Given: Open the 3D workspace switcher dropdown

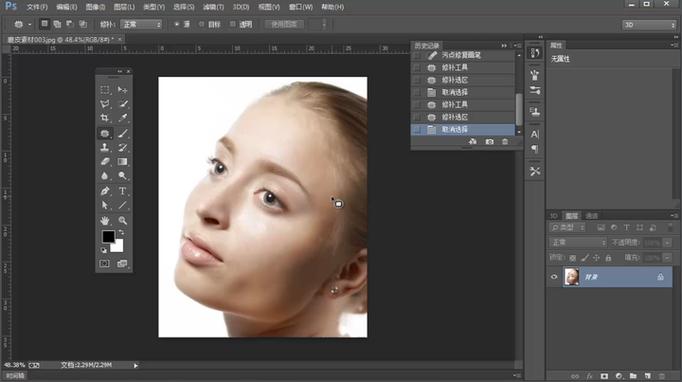Looking at the screenshot, I should (x=649, y=25).
